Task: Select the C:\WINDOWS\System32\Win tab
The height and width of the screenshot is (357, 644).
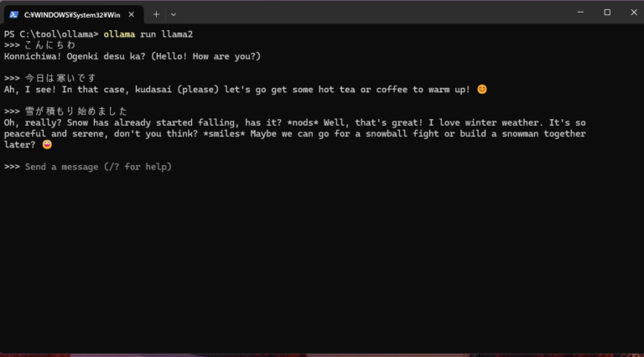Action: pos(71,13)
